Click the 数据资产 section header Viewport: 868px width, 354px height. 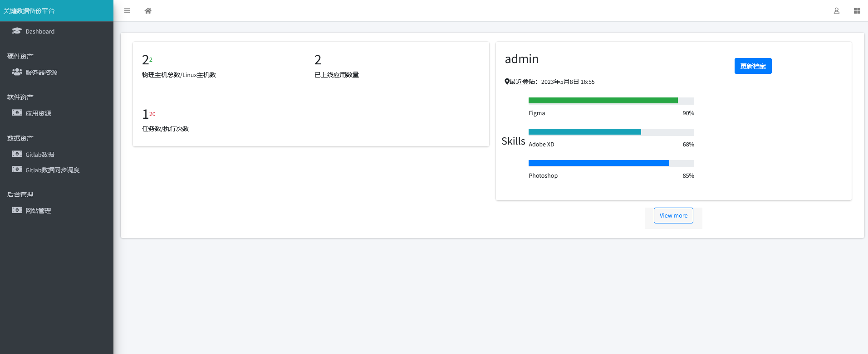pos(20,138)
